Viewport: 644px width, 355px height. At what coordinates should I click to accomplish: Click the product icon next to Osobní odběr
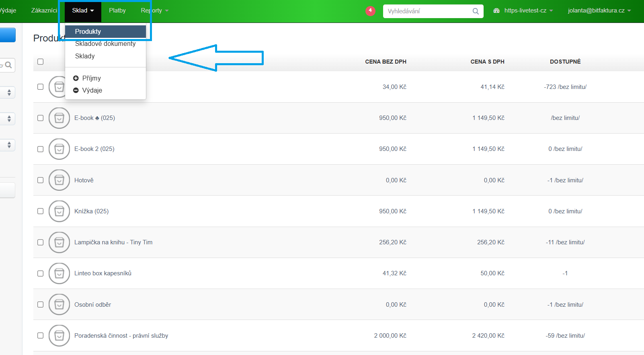tap(59, 305)
